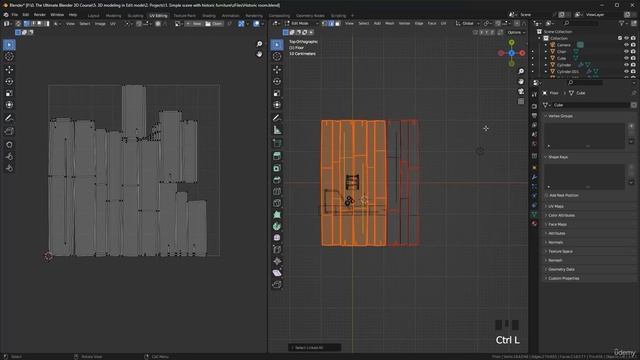
Task: Toggle visibility of Cylinder.001 in the outliner
Action: click(x=626, y=71)
